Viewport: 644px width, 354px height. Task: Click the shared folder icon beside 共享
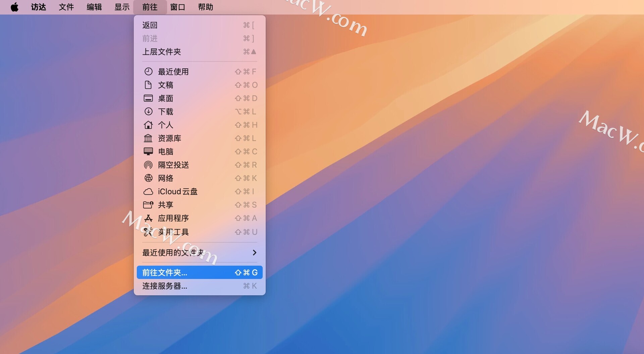tap(148, 205)
